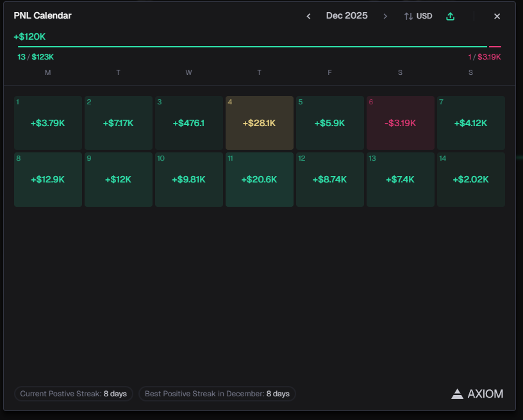The image size is (523, 420).
Task: Select day 3 with +$476.1
Action: (x=189, y=123)
